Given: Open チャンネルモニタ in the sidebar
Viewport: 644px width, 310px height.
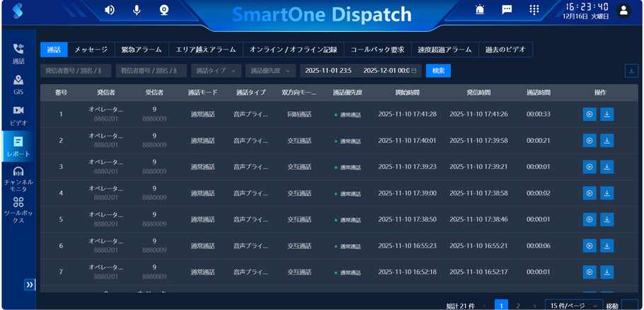Looking at the screenshot, I should click(x=18, y=180).
